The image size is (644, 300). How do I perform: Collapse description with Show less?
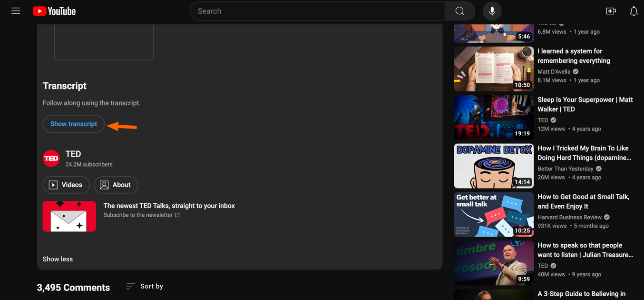point(58,259)
